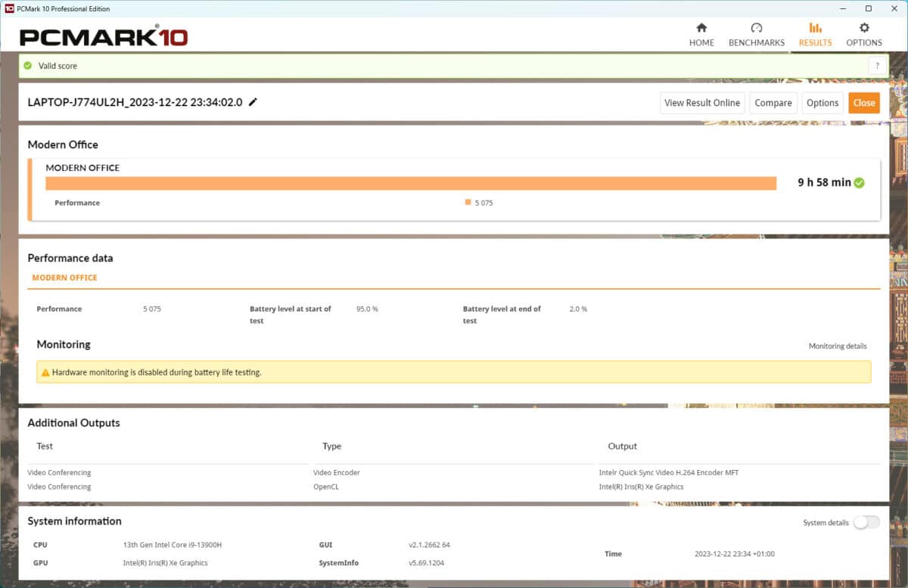908x588 pixels.
Task: Minimize the PCMark 10 window
Action: [843, 9]
